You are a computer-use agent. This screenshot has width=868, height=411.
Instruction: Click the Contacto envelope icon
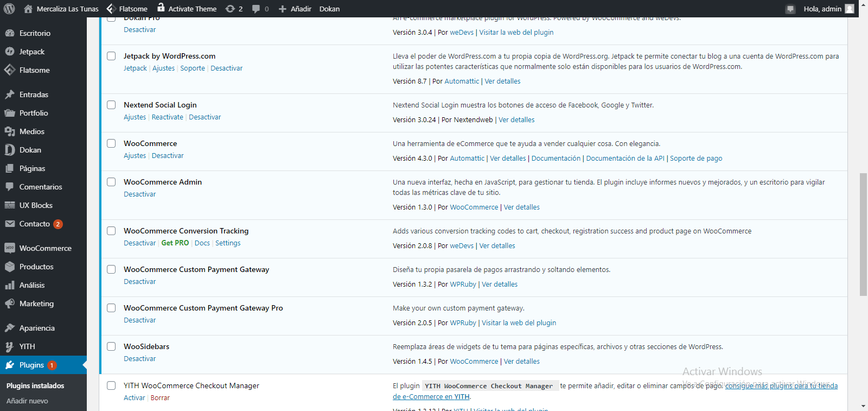[10, 224]
